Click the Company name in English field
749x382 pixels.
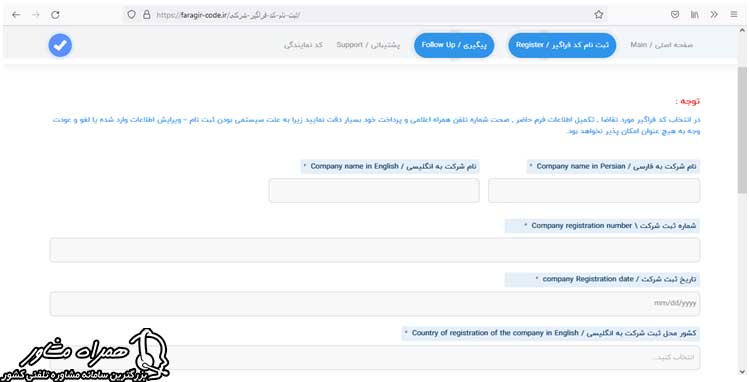[x=374, y=191]
